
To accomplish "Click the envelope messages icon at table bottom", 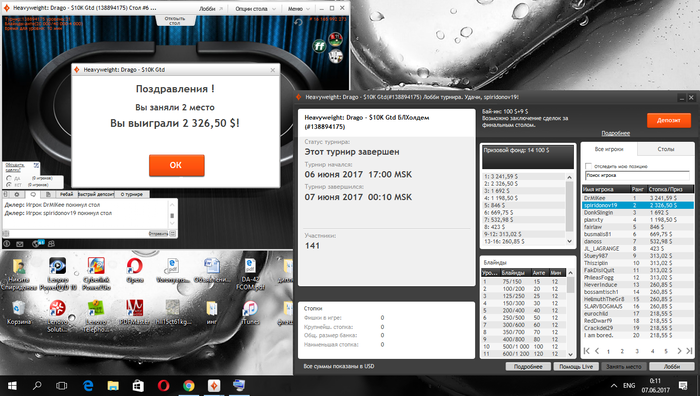I will coord(20,244).
